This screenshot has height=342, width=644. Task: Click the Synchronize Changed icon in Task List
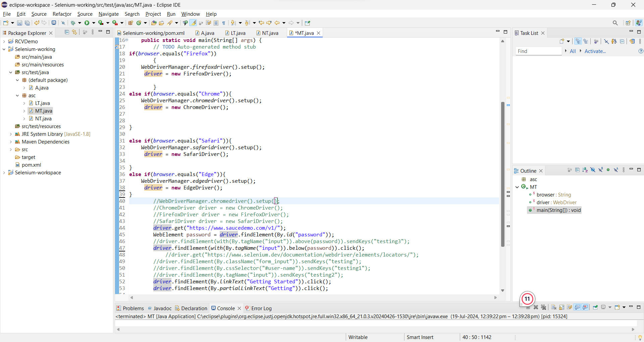click(632, 41)
